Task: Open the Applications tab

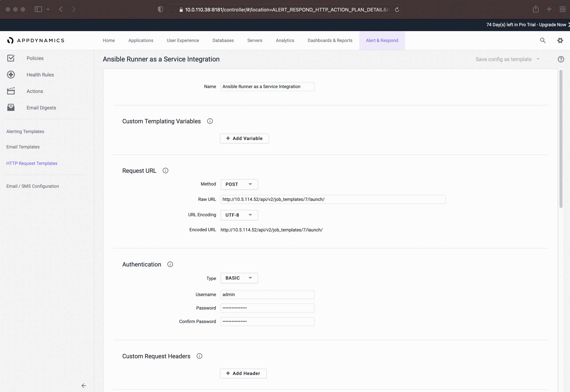Action: 141,40
